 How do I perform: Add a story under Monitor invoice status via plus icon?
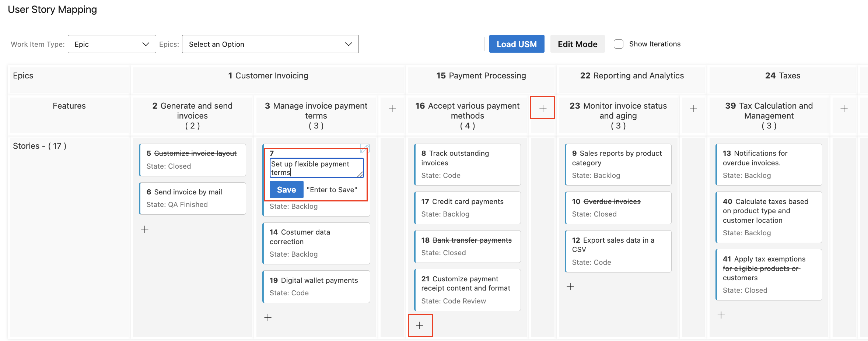[x=570, y=286]
